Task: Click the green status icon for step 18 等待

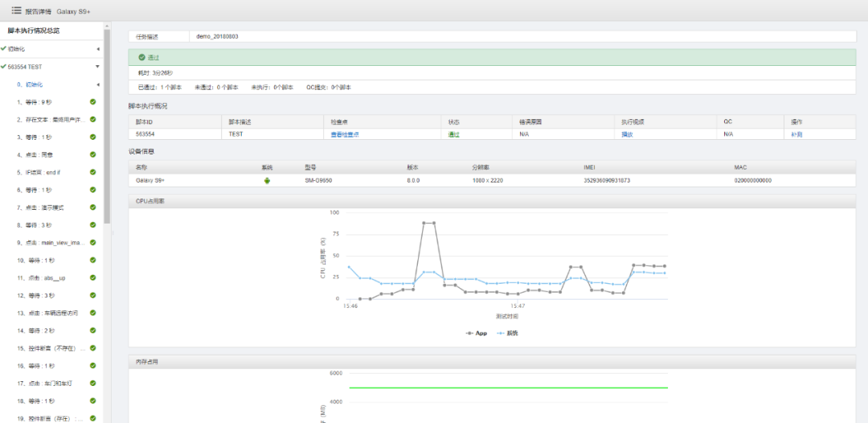Action: [x=93, y=400]
